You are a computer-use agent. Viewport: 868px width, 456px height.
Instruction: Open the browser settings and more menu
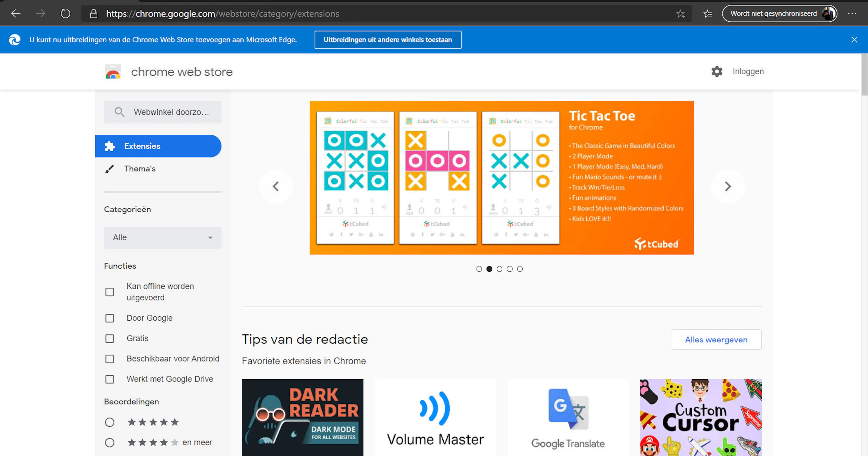tap(852, 14)
